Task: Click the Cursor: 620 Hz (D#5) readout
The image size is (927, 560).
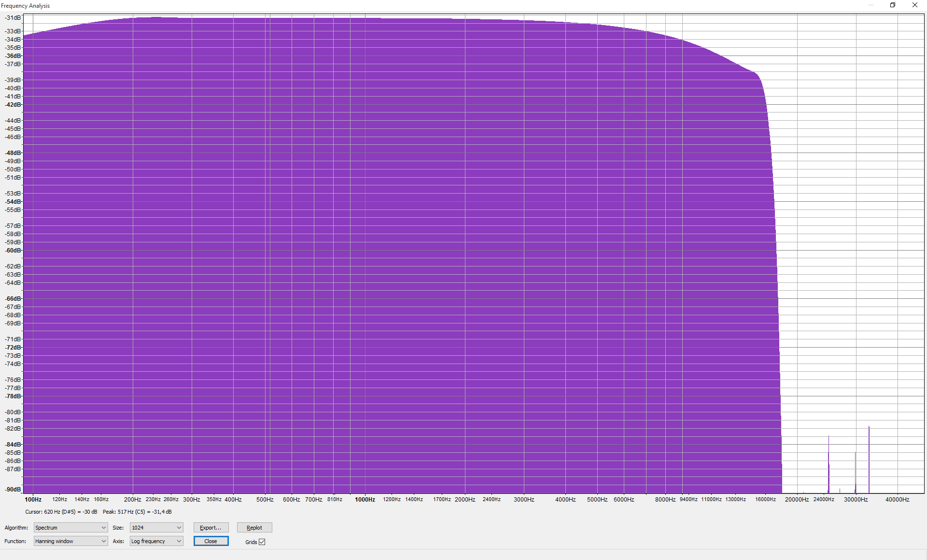Action: [61, 512]
